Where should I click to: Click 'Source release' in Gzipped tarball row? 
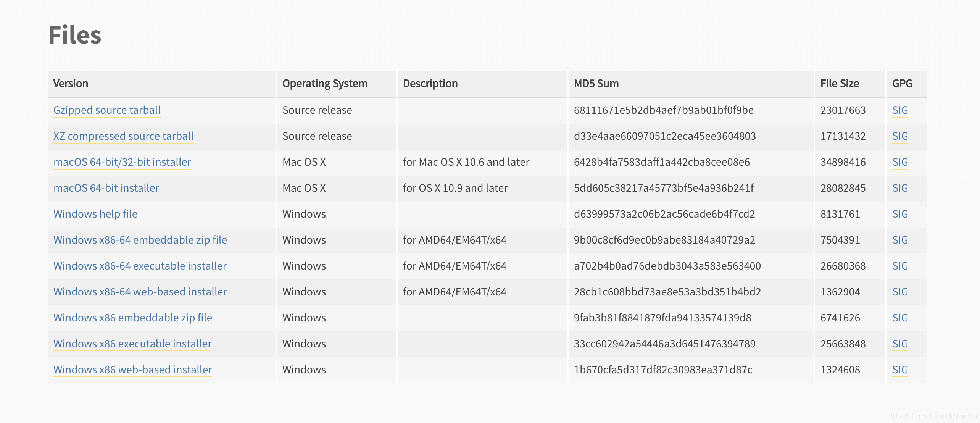(317, 110)
